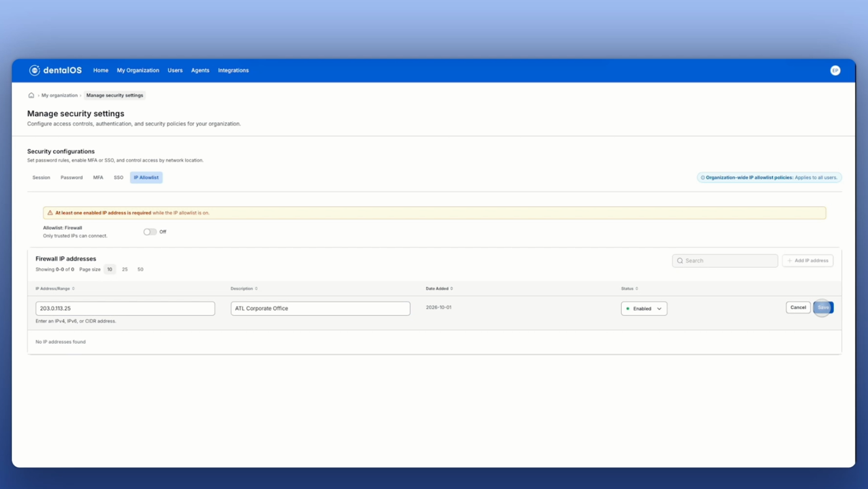
Task: Click the Save button
Action: [x=823, y=308]
